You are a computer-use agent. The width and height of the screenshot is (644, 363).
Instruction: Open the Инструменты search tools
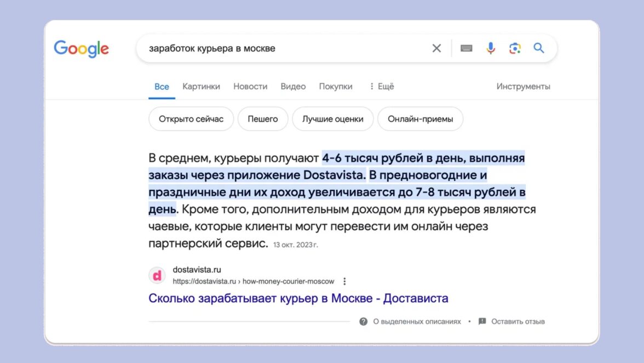tap(523, 86)
